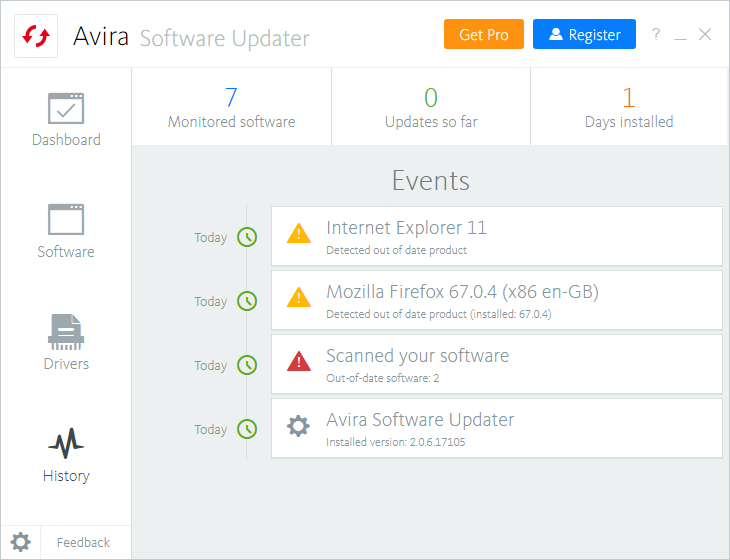Viewport: 730px width, 560px height.
Task: Click the Avira red logo icon
Action: 36,36
